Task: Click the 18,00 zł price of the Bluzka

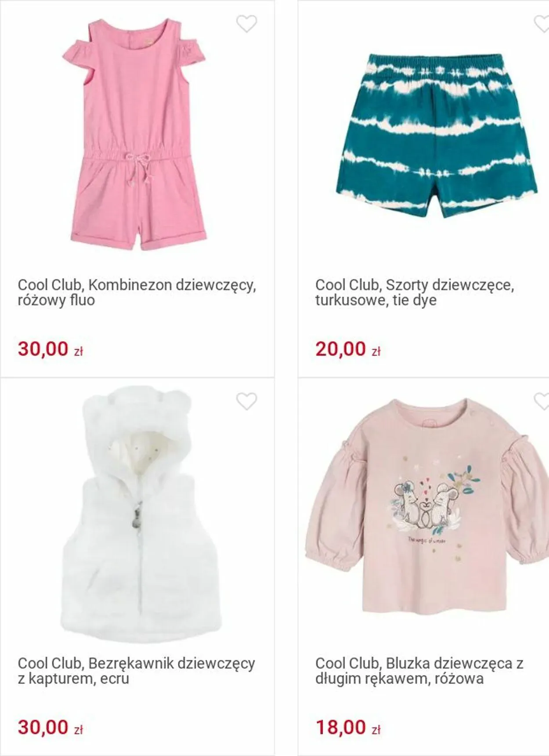Action: [348, 727]
